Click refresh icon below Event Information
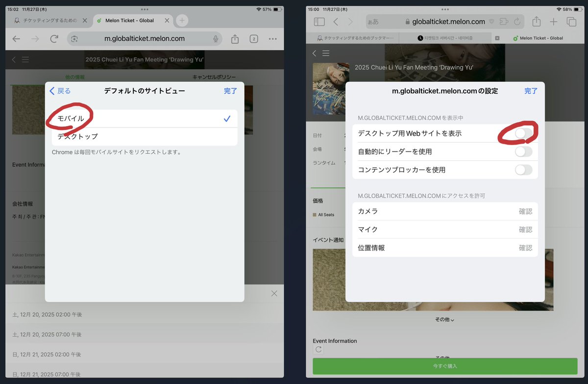The image size is (588, 384). pos(318,349)
